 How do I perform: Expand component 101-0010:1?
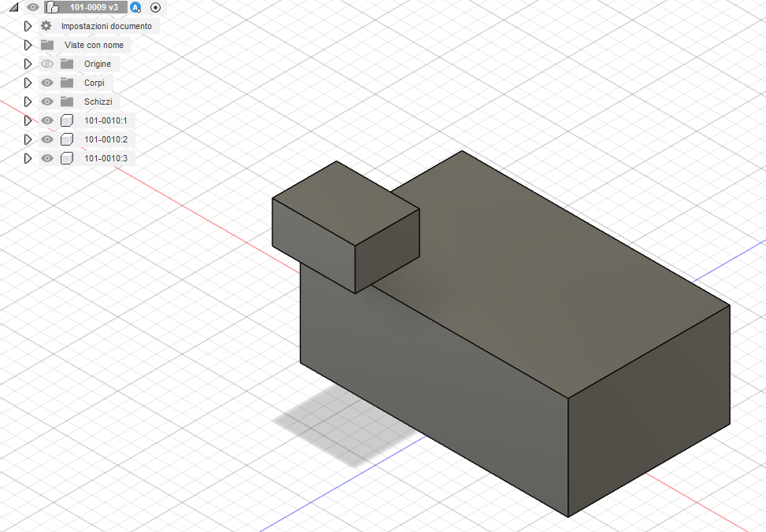coord(28,120)
